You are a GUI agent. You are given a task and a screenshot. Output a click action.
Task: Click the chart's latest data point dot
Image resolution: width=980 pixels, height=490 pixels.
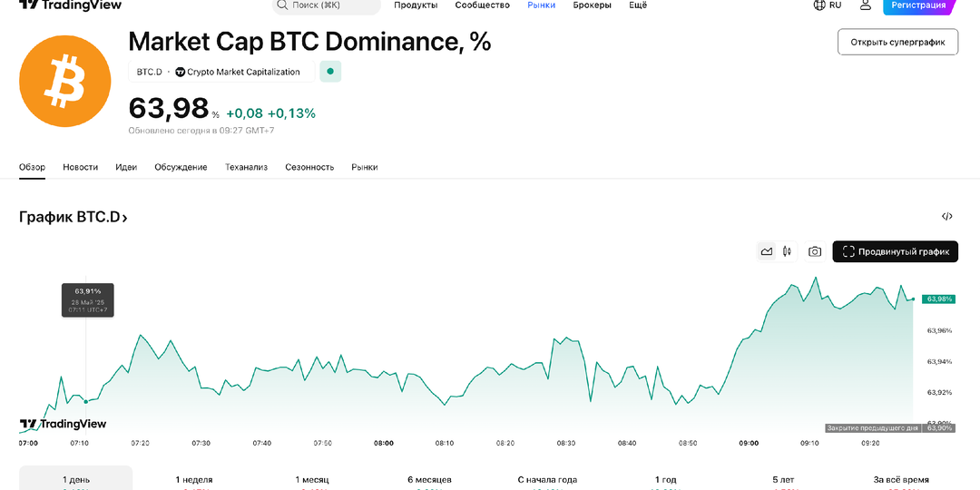coord(913,299)
